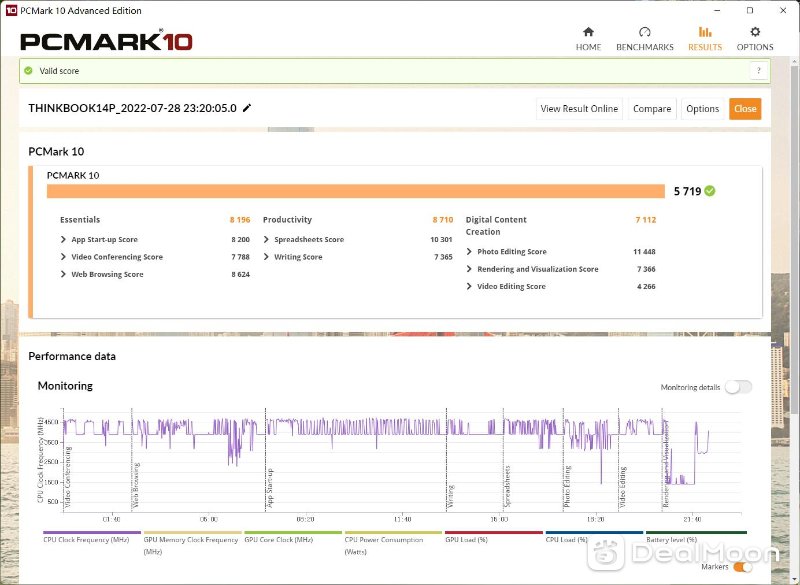Switch to BENCHMARKS tab label
The height and width of the screenshot is (585, 800).
tap(645, 47)
